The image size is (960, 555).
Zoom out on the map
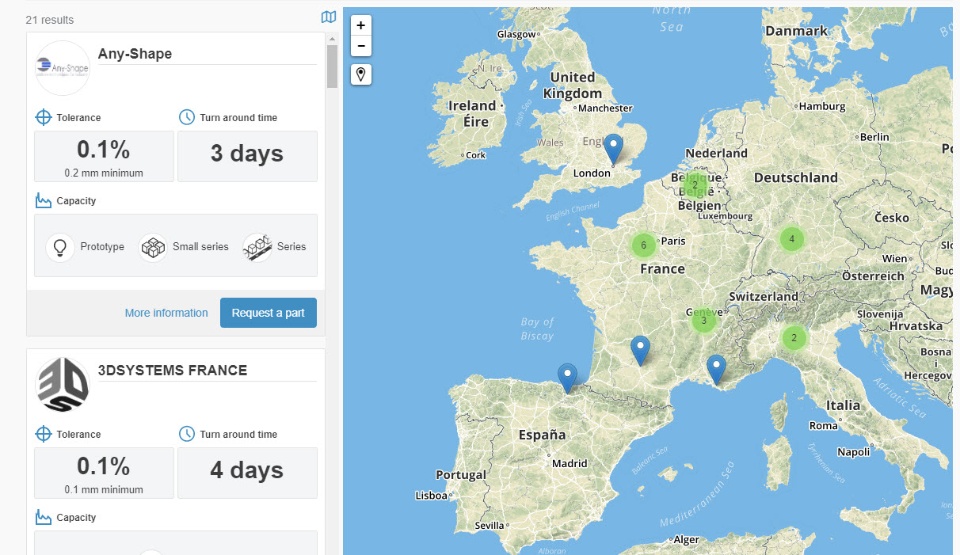(361, 46)
